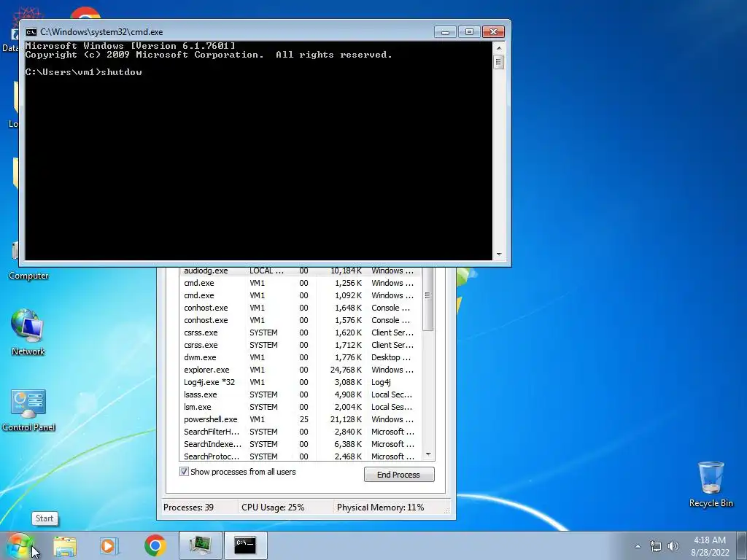Click the CPU Usage: 25% status entry
The image size is (747, 560).
[x=273, y=507]
